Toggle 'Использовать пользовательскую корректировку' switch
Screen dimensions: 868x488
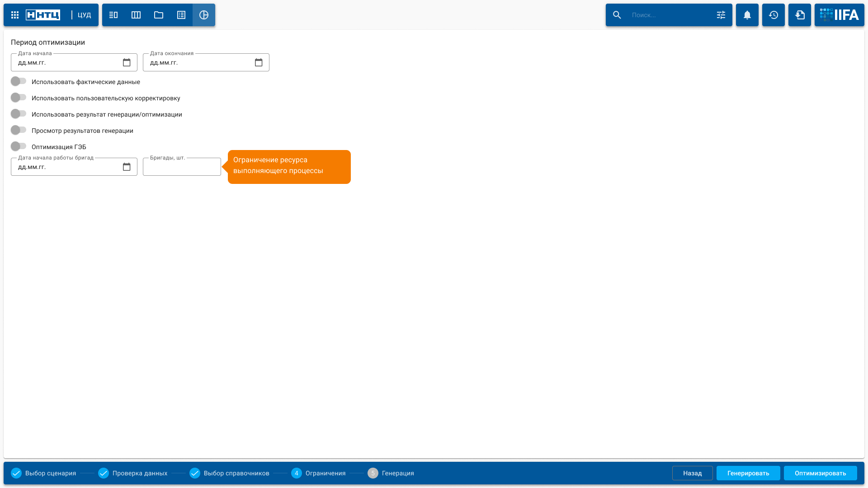coord(19,98)
